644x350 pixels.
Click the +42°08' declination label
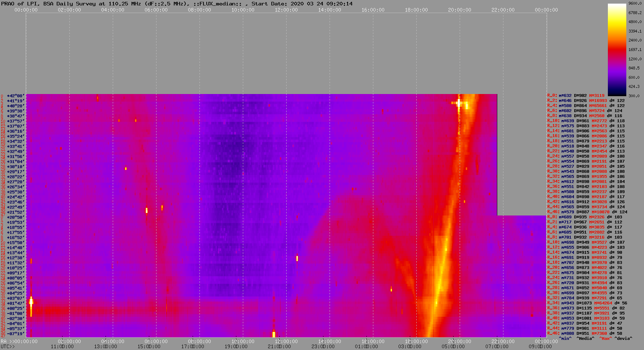coord(16,96)
